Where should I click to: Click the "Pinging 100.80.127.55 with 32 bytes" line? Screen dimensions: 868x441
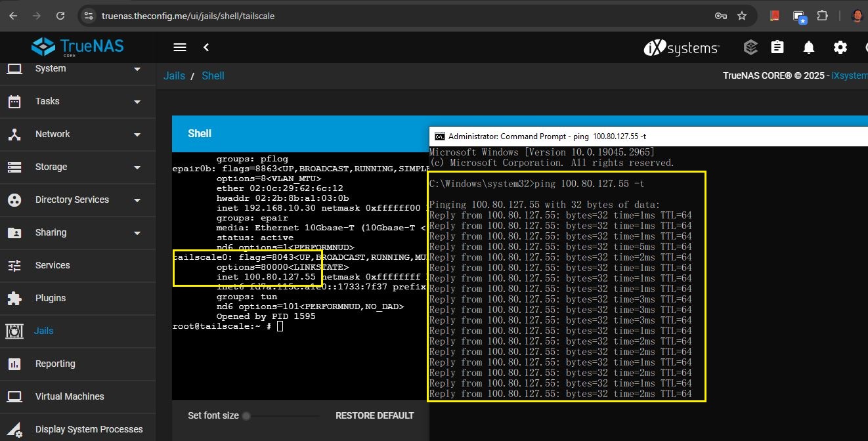click(x=544, y=205)
